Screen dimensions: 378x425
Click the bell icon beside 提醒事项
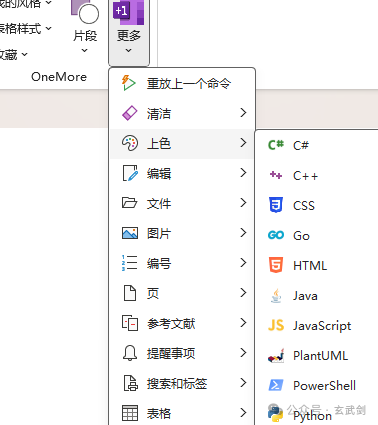pyautogui.click(x=130, y=353)
